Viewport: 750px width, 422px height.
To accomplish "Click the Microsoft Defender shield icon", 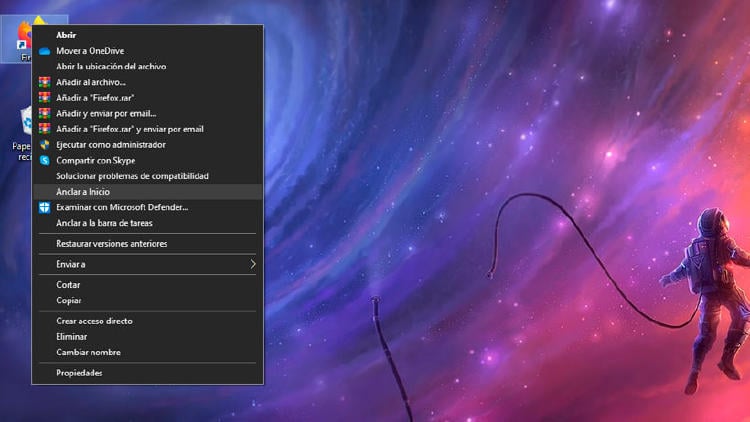I will tap(44, 207).
